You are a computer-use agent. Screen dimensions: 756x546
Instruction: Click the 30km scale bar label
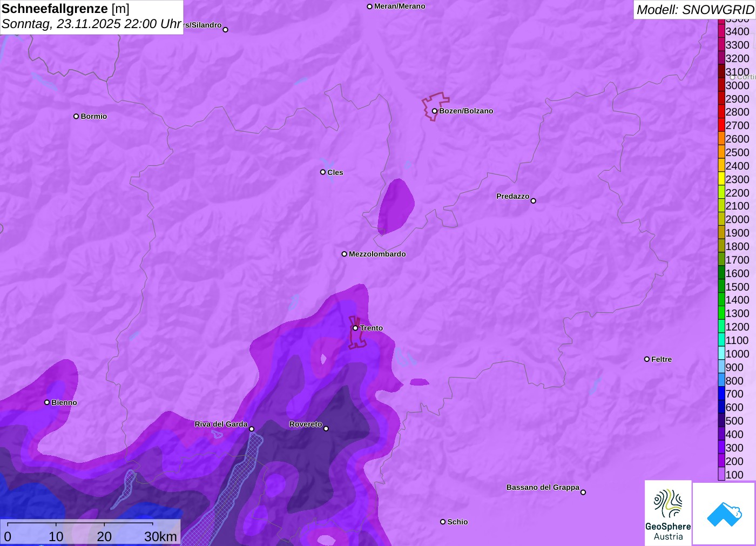(160, 536)
